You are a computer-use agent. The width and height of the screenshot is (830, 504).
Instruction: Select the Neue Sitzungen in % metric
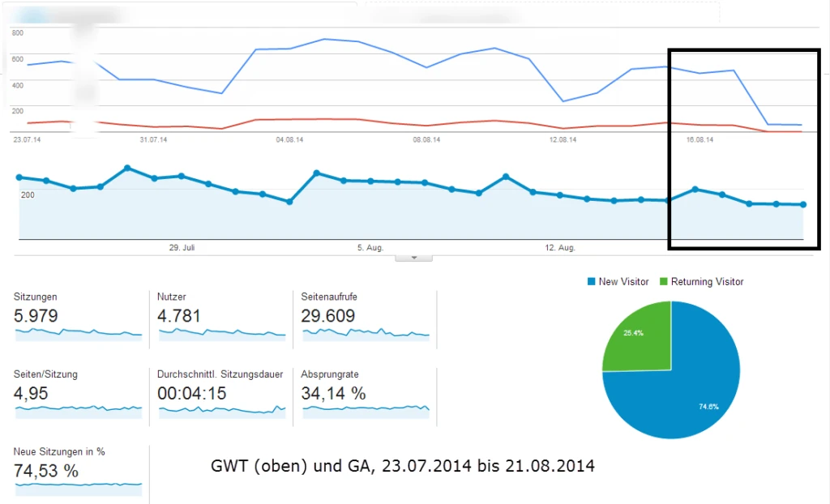coord(78,474)
